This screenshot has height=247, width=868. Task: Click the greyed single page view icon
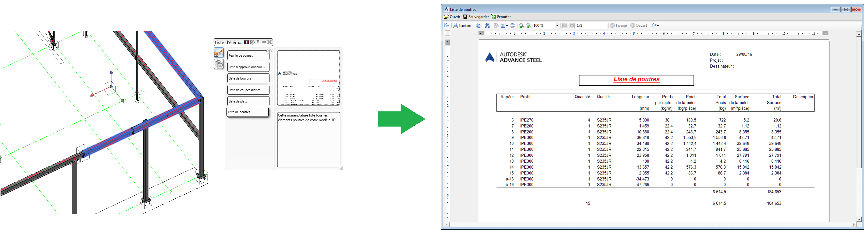[x=496, y=26]
